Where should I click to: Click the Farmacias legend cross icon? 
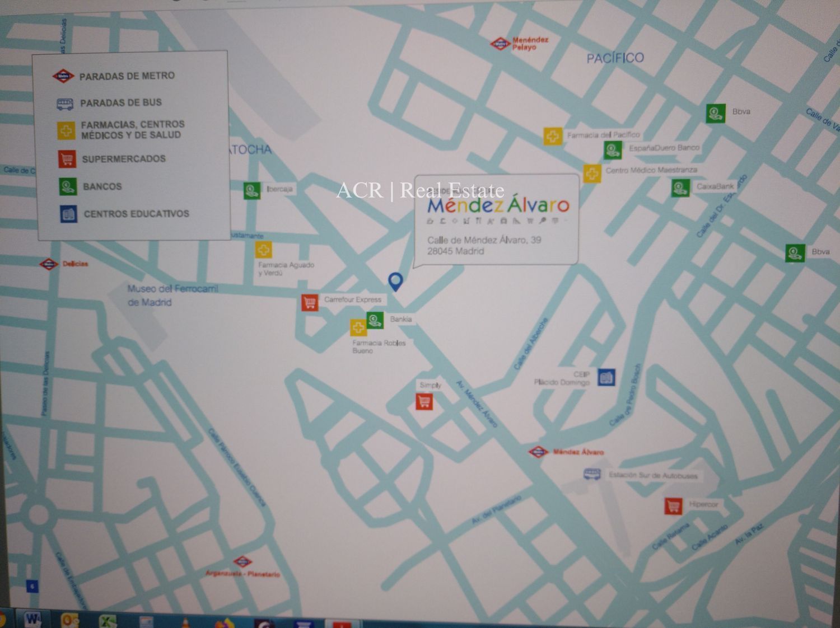[x=66, y=130]
